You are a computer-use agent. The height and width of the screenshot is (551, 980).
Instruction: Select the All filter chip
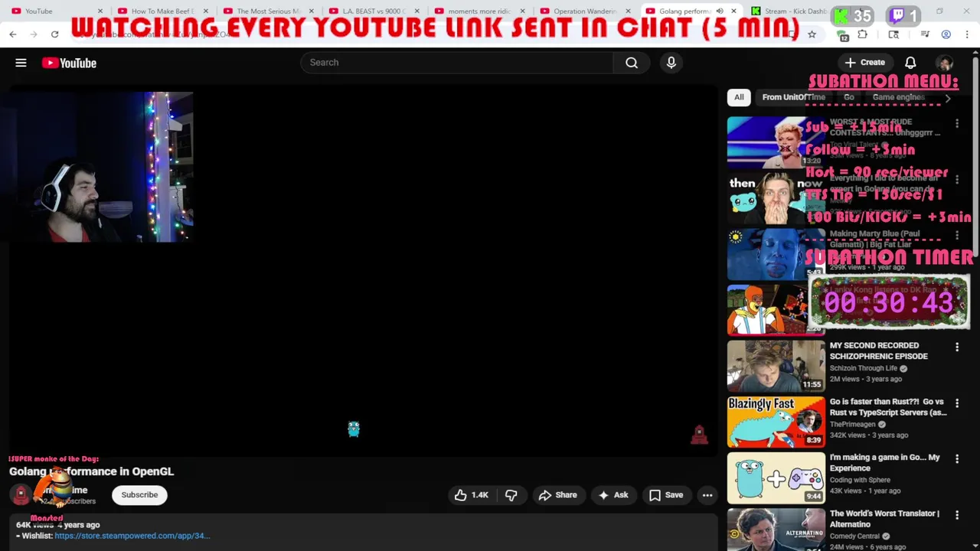click(739, 97)
